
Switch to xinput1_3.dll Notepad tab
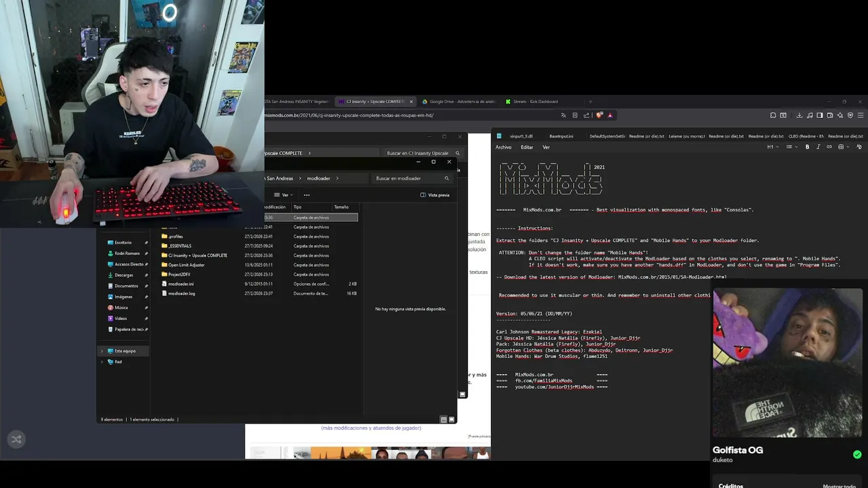(x=521, y=136)
